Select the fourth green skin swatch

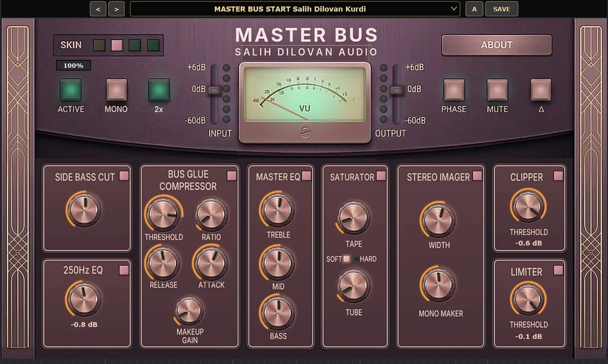point(153,45)
